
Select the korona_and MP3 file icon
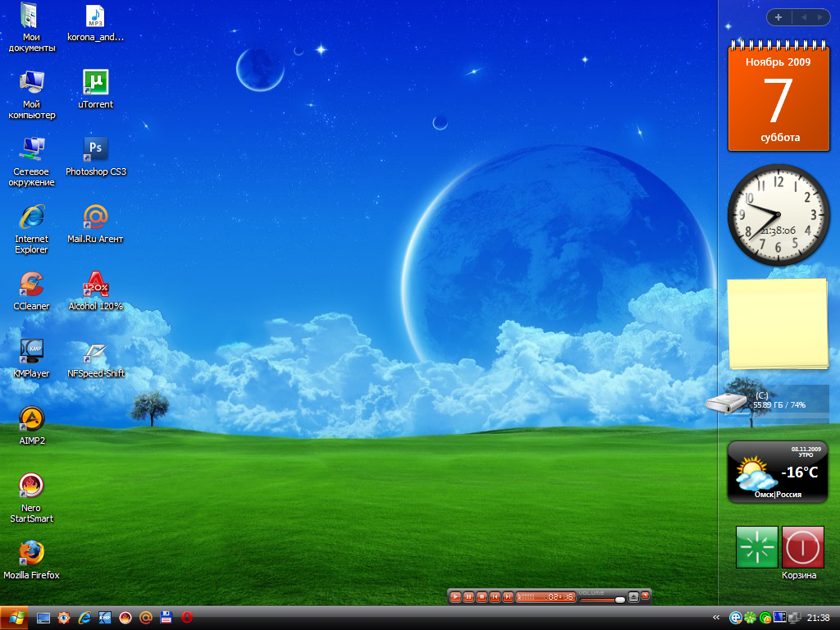coord(96,16)
